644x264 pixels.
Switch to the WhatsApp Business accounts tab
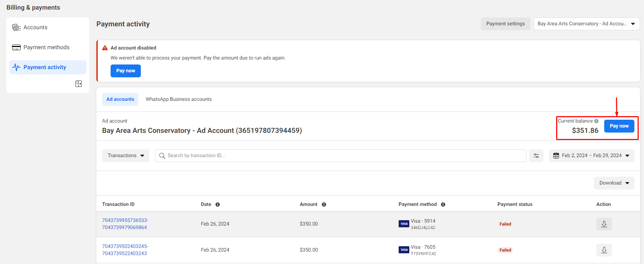click(x=179, y=99)
